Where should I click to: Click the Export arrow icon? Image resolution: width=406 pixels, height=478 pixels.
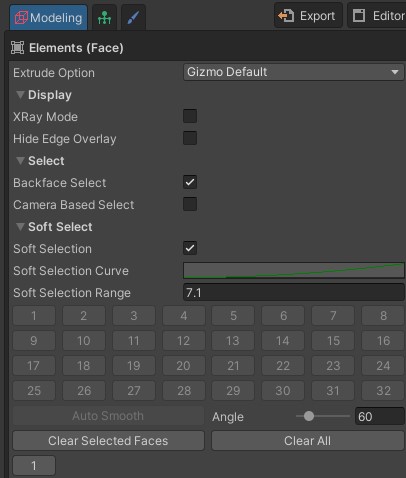pos(286,16)
